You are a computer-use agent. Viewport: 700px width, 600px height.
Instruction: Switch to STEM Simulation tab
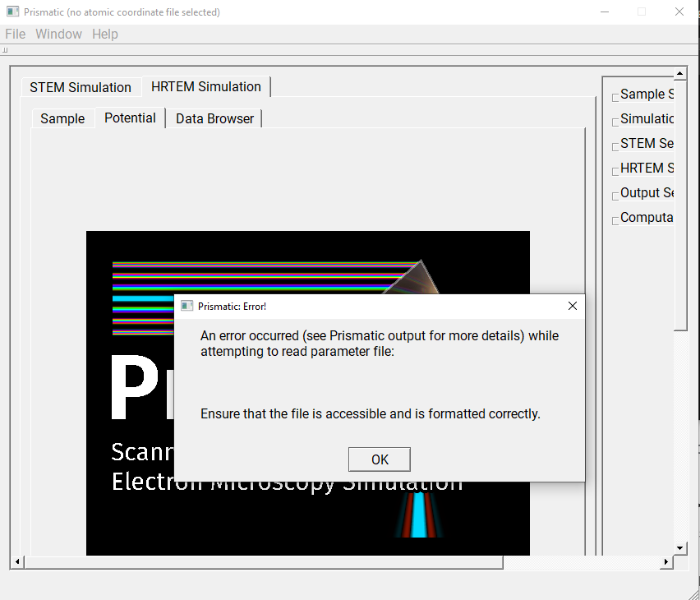click(81, 87)
